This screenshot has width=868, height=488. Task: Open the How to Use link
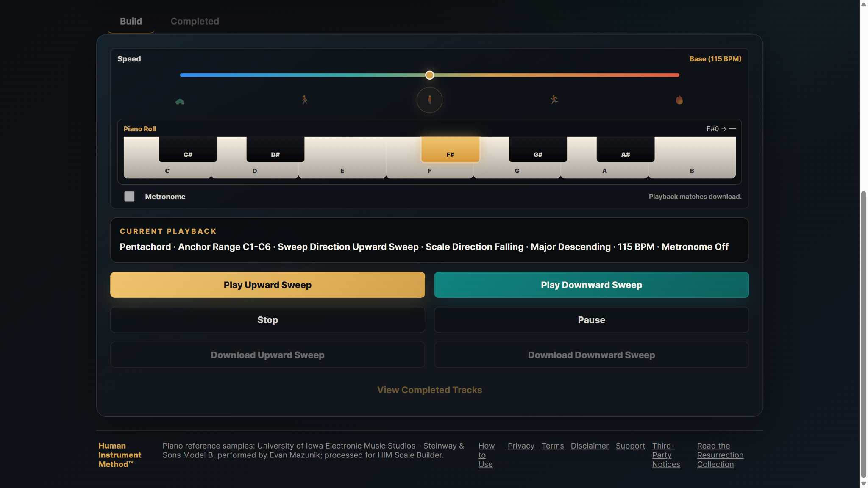pyautogui.click(x=486, y=455)
